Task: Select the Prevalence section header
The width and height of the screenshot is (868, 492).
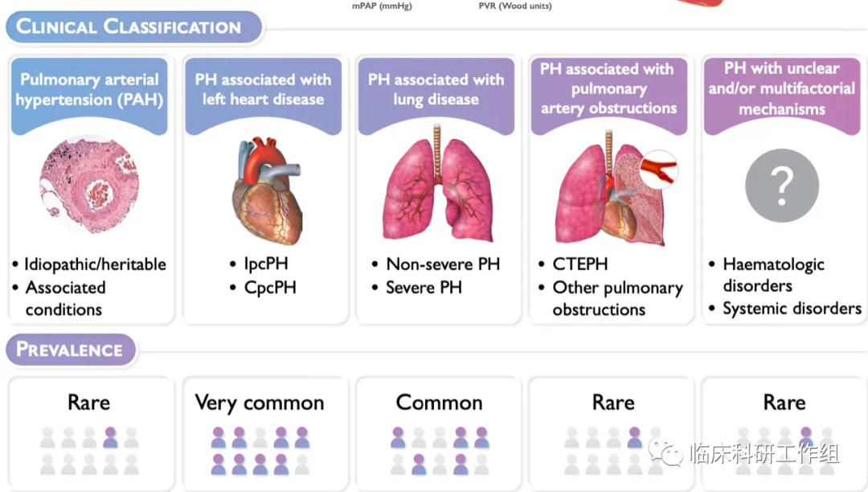Action: [71, 350]
